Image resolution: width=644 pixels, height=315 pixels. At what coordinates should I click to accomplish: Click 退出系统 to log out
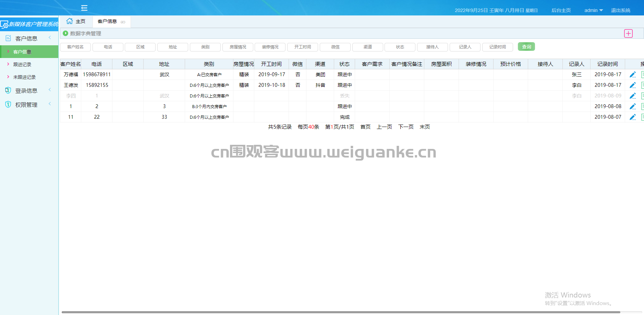[x=620, y=10]
